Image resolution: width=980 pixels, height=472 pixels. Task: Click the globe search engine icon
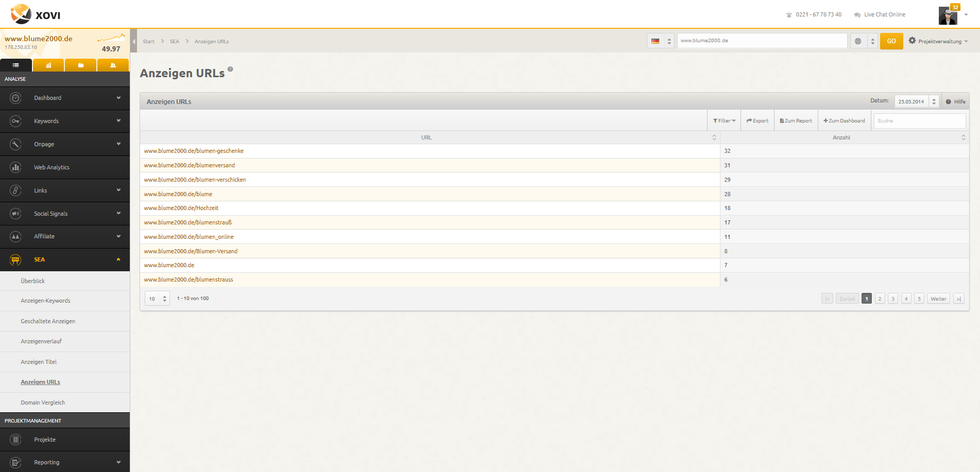(x=858, y=41)
